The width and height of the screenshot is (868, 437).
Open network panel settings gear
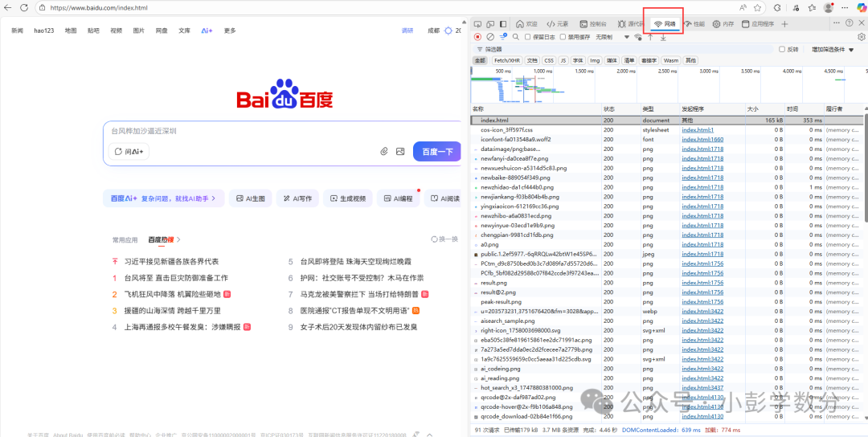pos(862,37)
